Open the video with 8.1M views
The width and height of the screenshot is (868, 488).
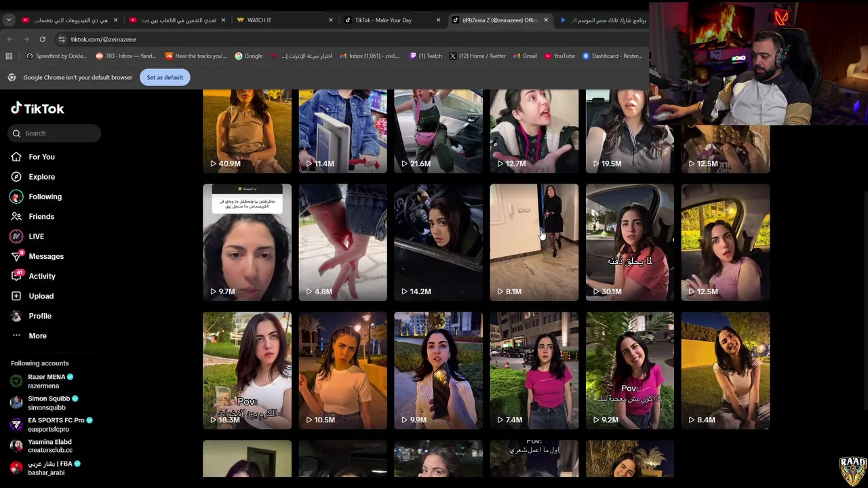(534, 242)
